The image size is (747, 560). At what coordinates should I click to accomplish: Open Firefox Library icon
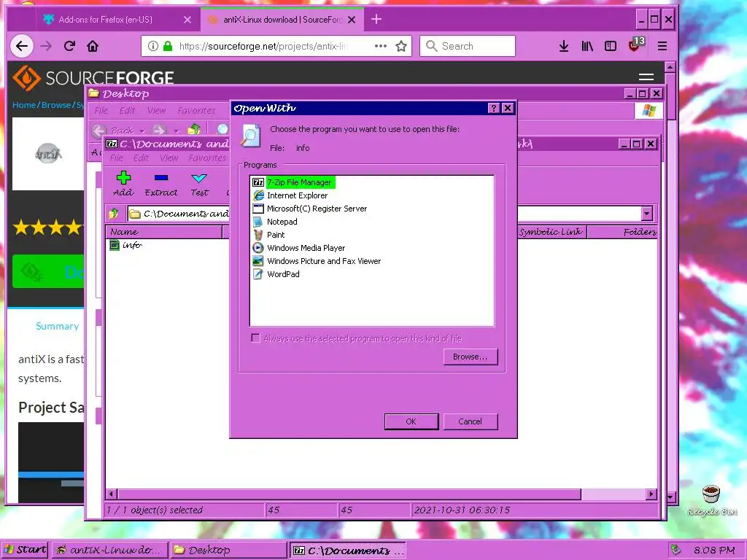(x=587, y=46)
